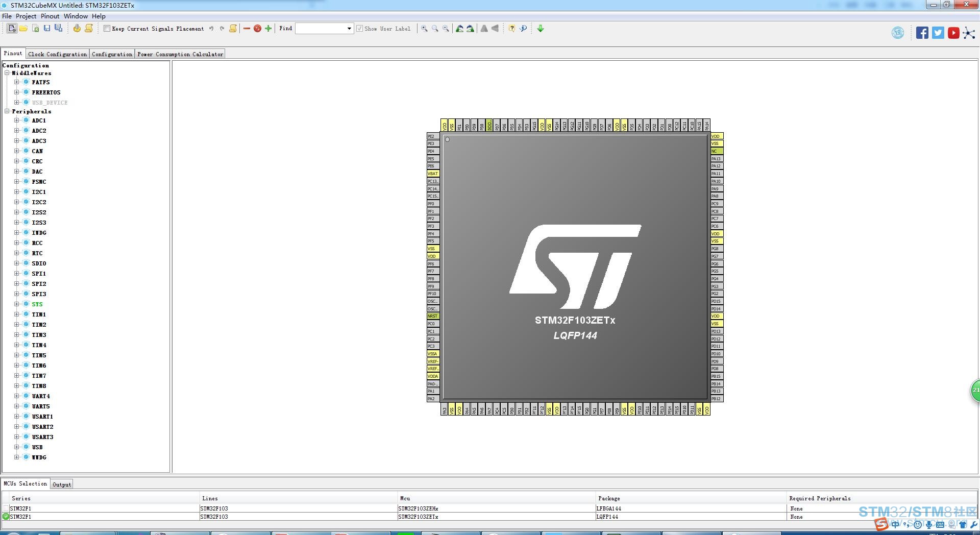Click the green check on the STM32F103ZETx row
980x535 pixels.
point(6,517)
